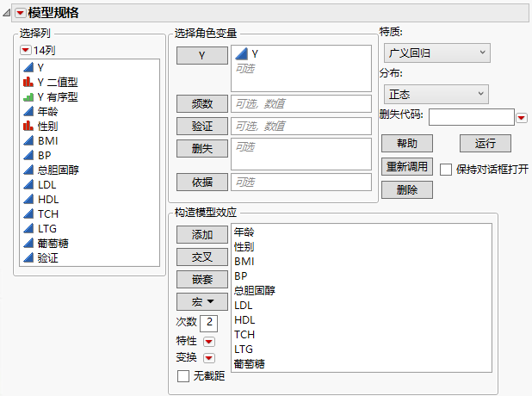
Task: Select LDL in model effects list
Action: (244, 305)
